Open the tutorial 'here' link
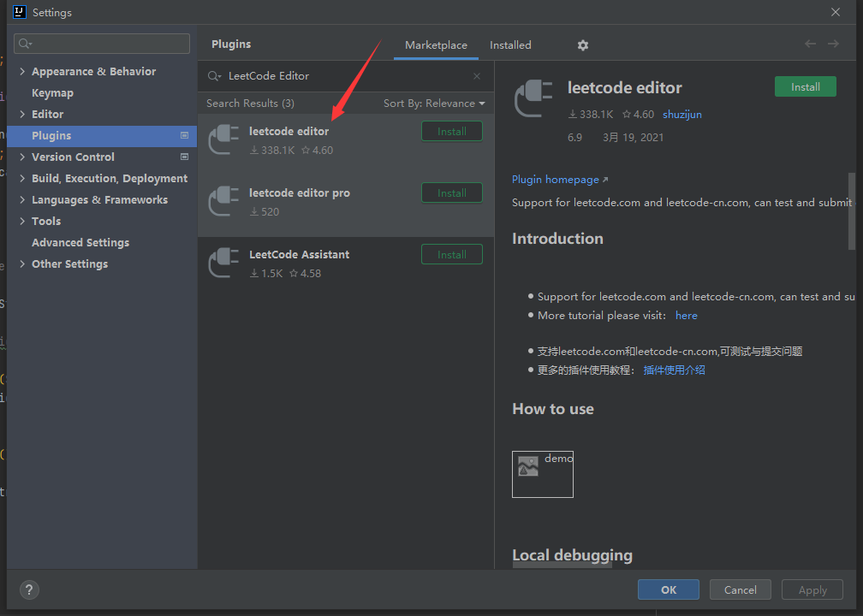The image size is (863, 616). [x=687, y=316]
